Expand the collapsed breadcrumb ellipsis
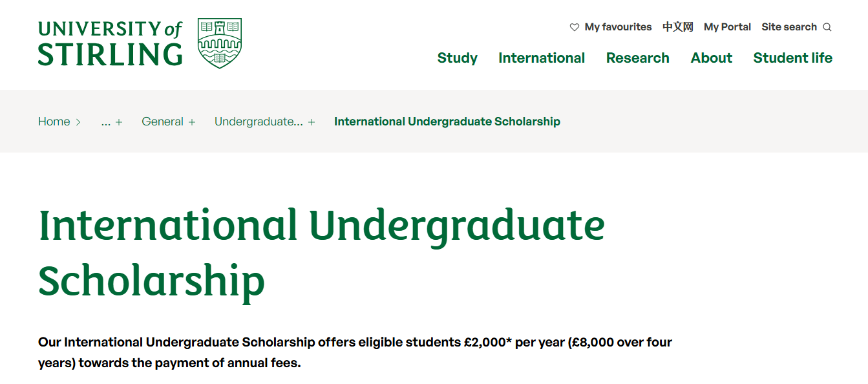This screenshot has width=868, height=384. click(111, 122)
